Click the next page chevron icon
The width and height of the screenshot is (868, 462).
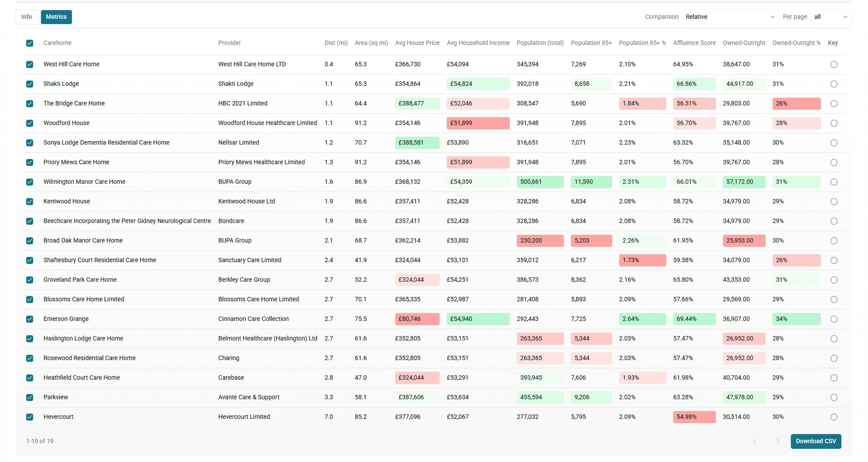(778, 441)
